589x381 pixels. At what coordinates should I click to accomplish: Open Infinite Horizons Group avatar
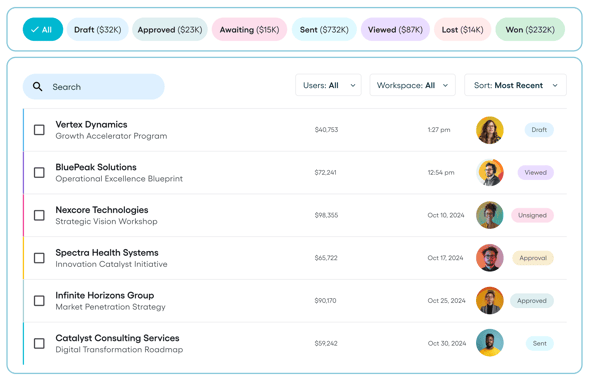point(489,301)
